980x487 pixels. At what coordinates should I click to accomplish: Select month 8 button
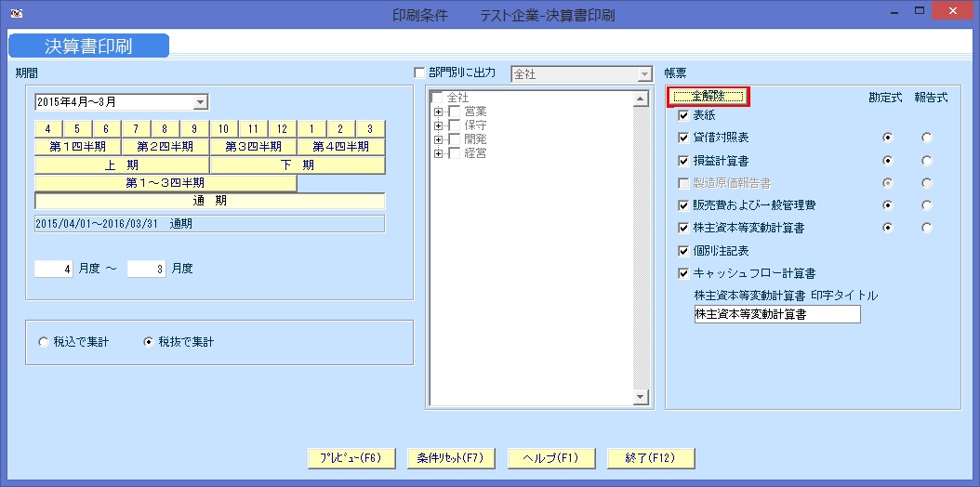pyautogui.click(x=165, y=129)
